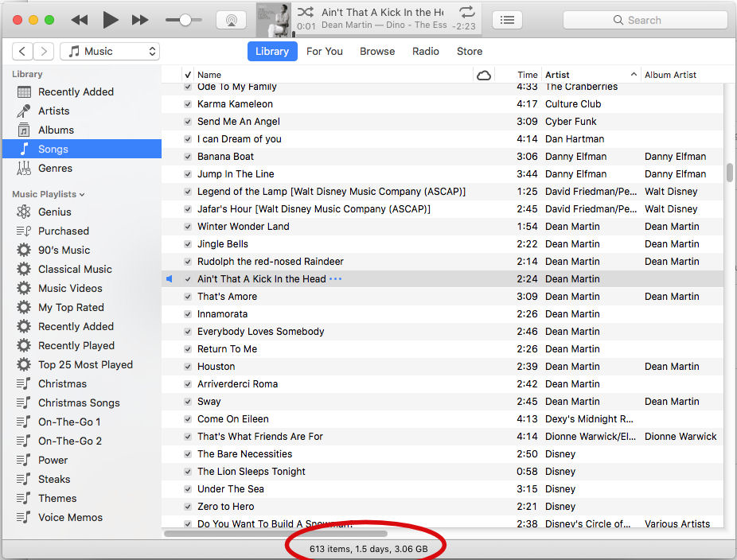The width and height of the screenshot is (737, 560).
Task: Open the My Top Rated playlist
Action: (x=82, y=307)
